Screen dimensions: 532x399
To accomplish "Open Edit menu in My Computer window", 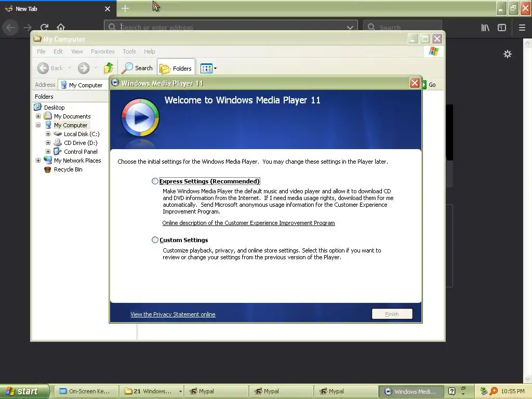I will (x=58, y=51).
